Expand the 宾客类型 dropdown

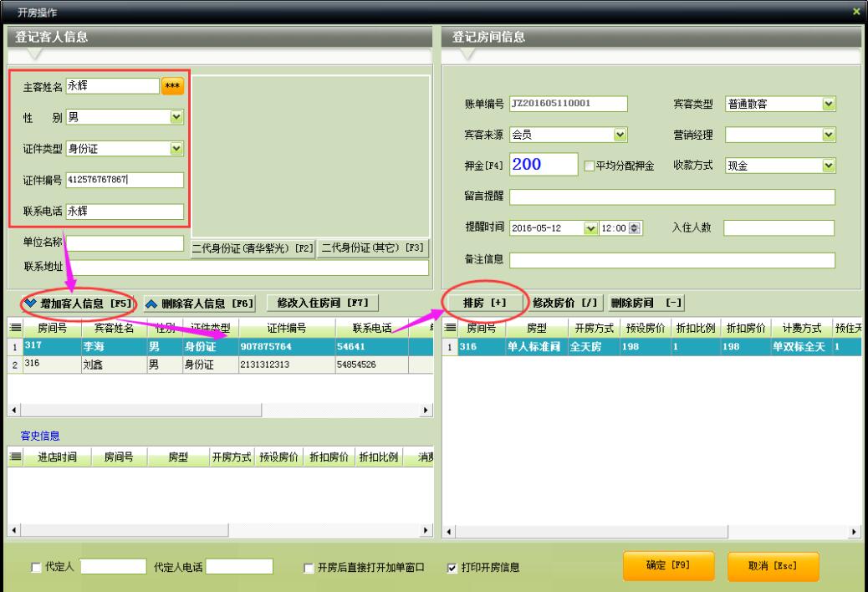click(828, 104)
